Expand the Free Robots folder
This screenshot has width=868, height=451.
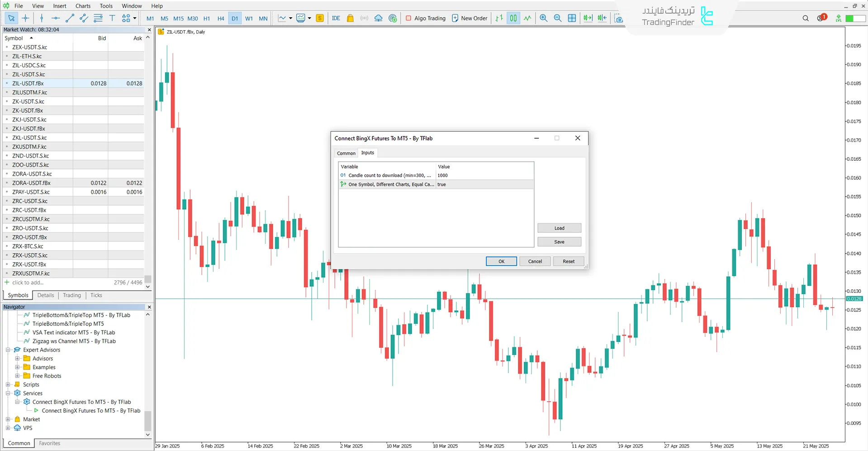tap(17, 375)
